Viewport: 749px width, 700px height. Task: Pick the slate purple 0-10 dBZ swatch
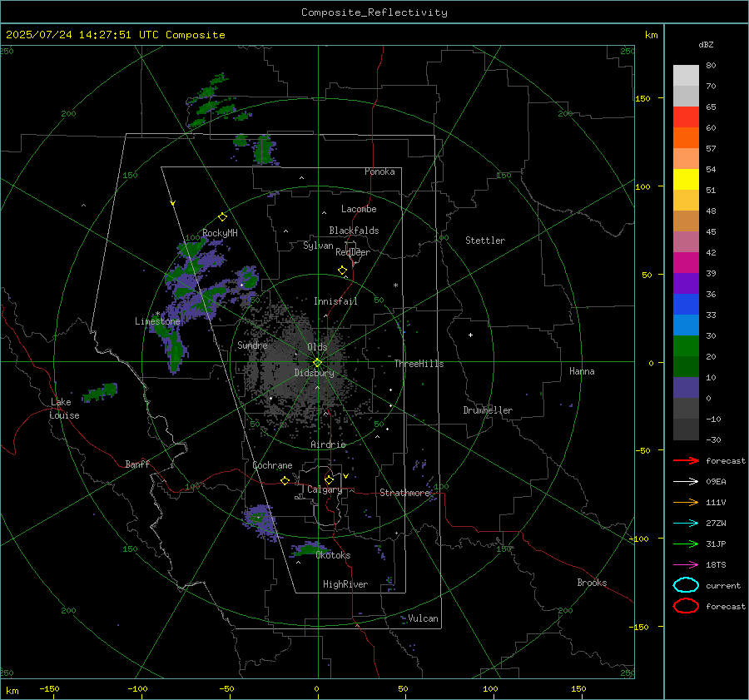pyautogui.click(x=686, y=388)
